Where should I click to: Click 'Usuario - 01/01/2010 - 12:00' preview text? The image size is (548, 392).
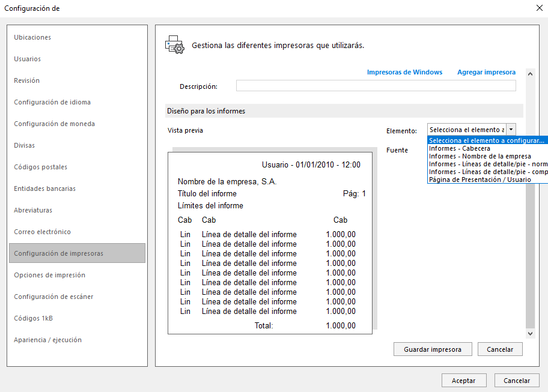(311, 164)
